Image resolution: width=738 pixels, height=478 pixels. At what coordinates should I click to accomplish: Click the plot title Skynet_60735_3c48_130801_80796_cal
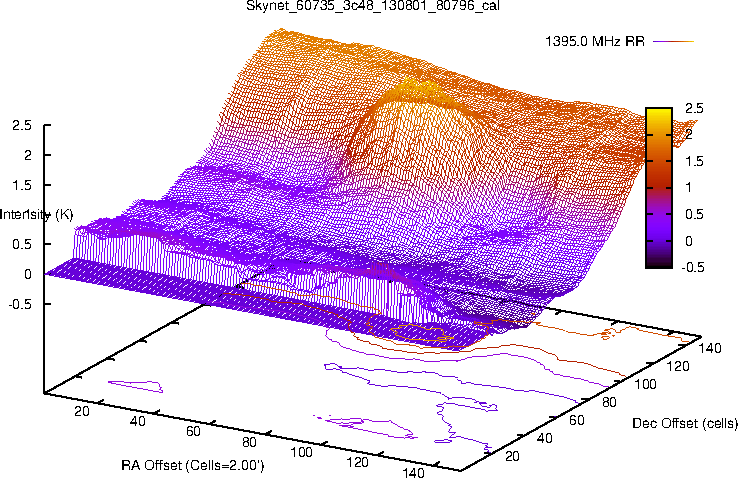click(373, 5)
